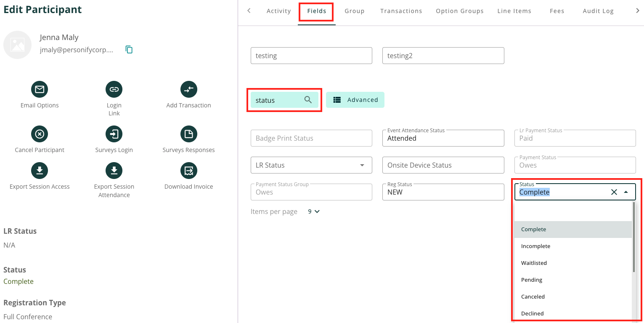Click the jmaly@personifycorp email text
Image resolution: width=644 pixels, height=323 pixels.
click(77, 50)
